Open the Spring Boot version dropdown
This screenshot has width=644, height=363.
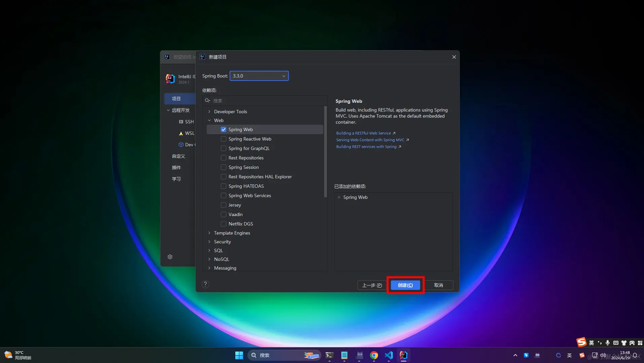click(259, 76)
